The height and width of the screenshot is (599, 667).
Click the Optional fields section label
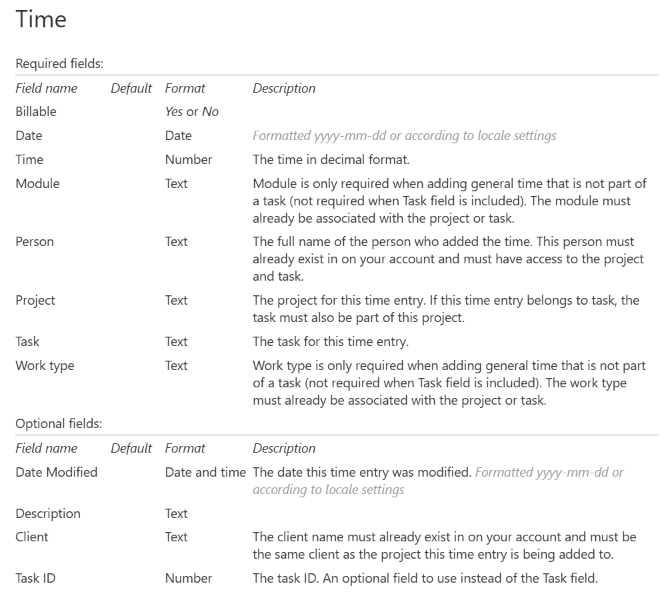(x=54, y=423)
